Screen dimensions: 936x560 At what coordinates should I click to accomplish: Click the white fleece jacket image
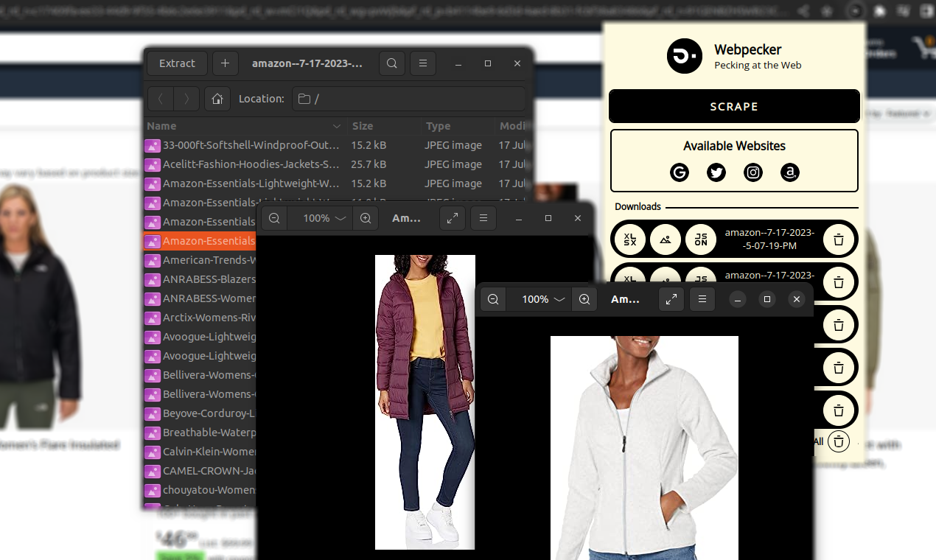point(644,448)
